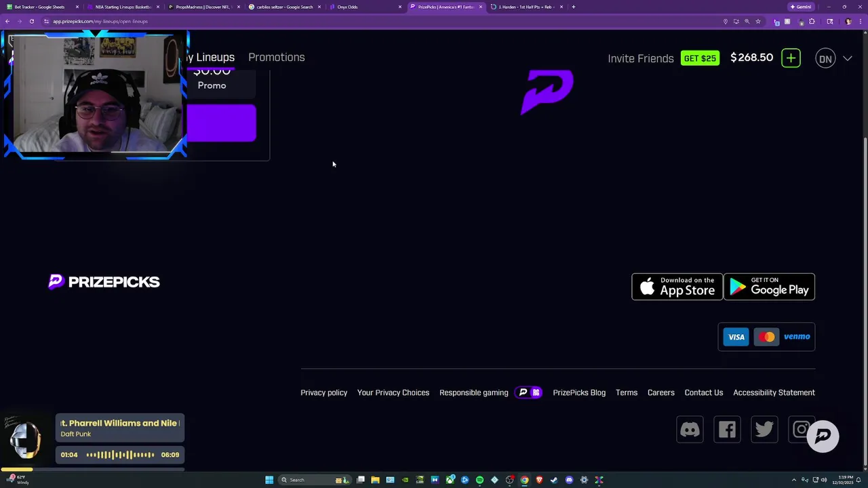Open Chrome three-dot menu
The image size is (868, 488).
tap(861, 21)
